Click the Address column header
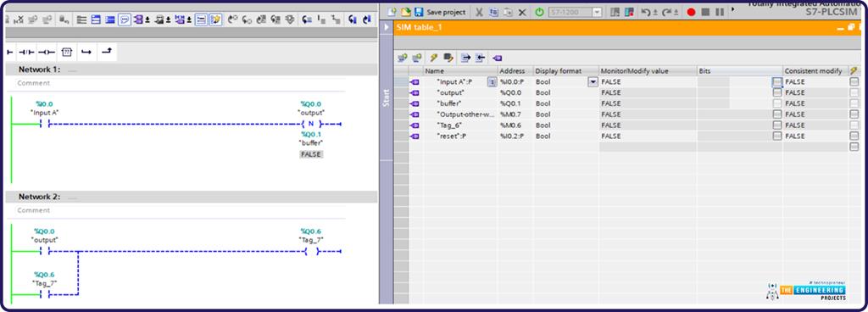The width and height of the screenshot is (868, 312). click(x=515, y=71)
